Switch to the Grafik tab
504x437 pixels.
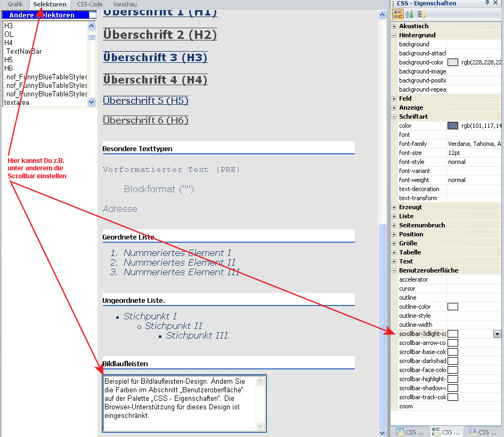coord(15,4)
